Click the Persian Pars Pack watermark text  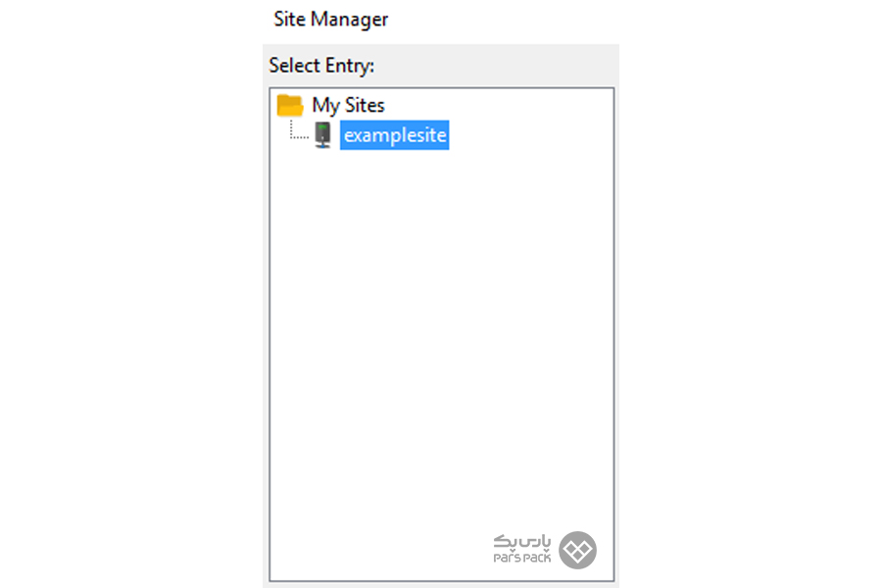click(522, 541)
